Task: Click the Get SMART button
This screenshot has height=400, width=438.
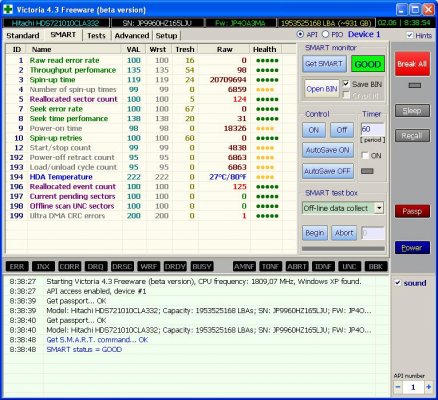Action: 324,64
